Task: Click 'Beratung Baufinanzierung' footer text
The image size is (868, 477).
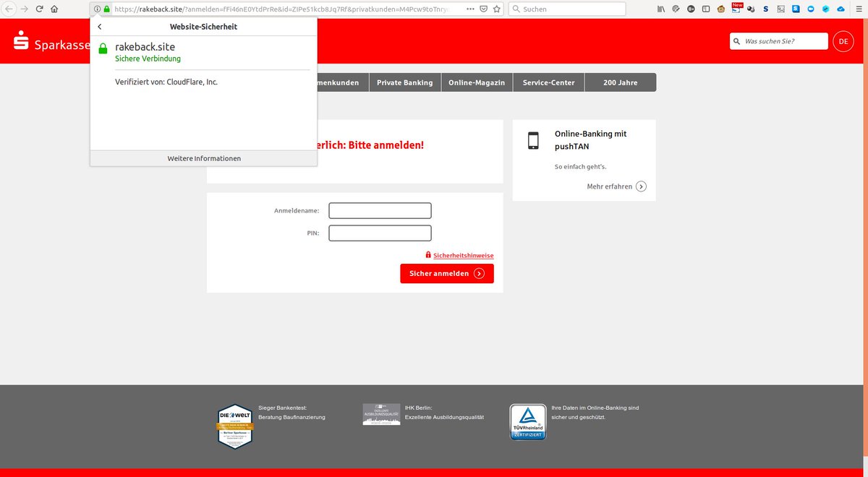Action: (x=292, y=417)
